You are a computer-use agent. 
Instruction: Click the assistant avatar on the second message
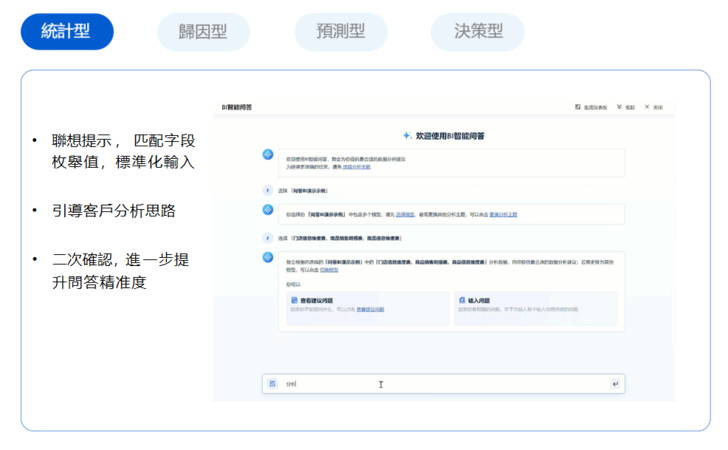pyautogui.click(x=268, y=209)
